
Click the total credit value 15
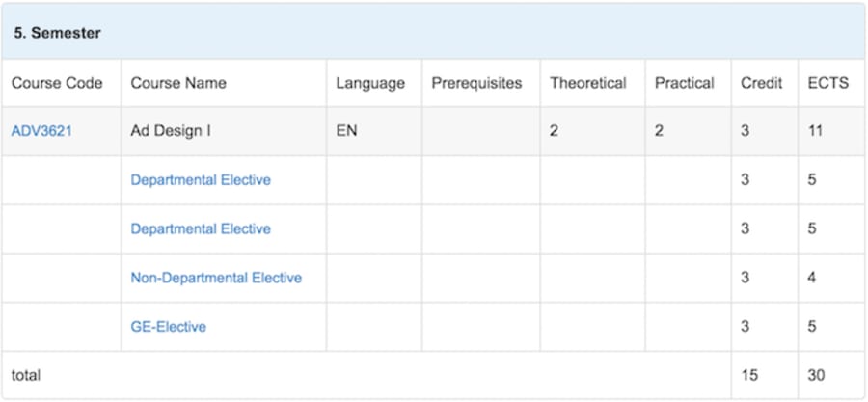(x=749, y=375)
